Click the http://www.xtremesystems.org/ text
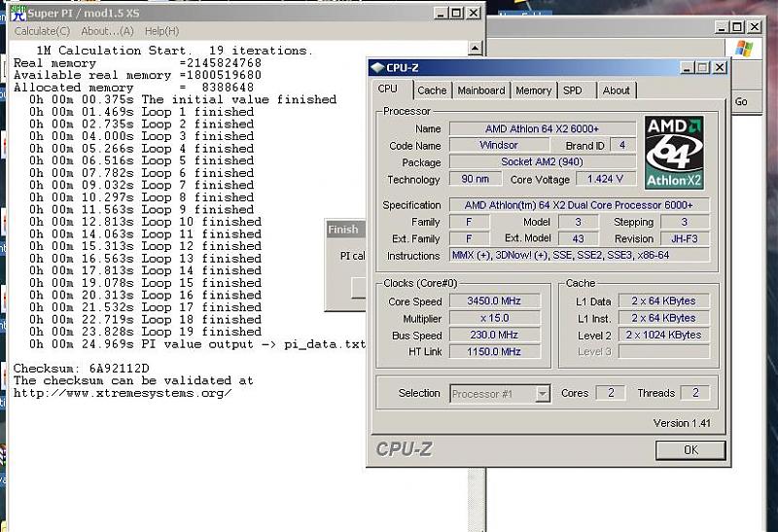Screen dimensions: 778x532 [x=123, y=393]
